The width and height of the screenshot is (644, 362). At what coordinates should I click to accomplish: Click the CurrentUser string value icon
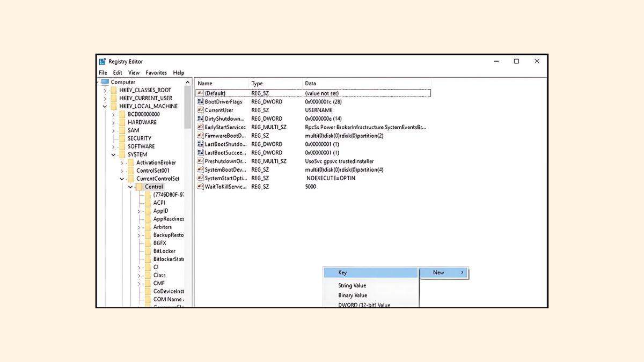(x=200, y=110)
